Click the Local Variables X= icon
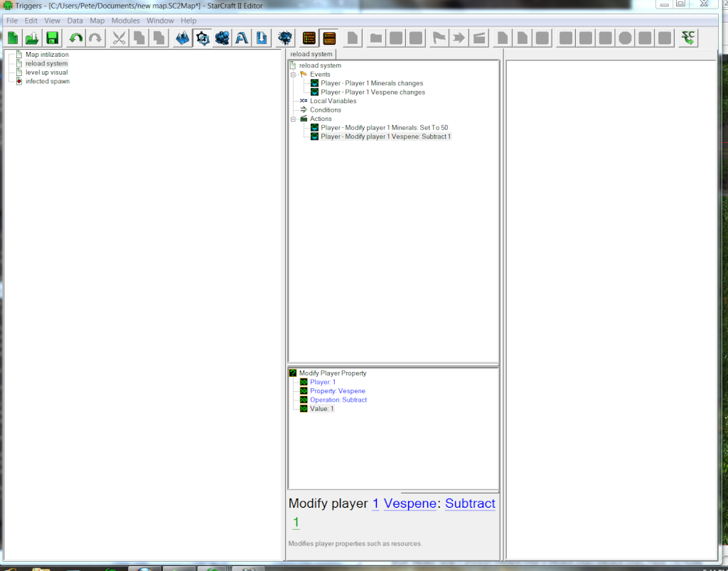 pyautogui.click(x=303, y=101)
